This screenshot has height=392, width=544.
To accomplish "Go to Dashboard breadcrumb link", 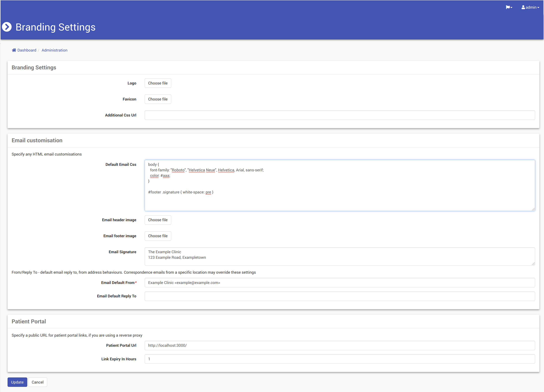I will (27, 50).
